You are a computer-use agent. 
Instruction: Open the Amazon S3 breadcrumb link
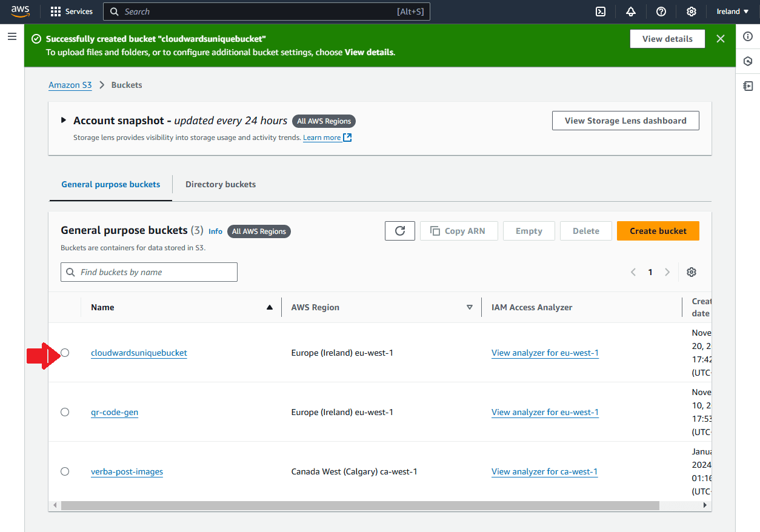70,85
